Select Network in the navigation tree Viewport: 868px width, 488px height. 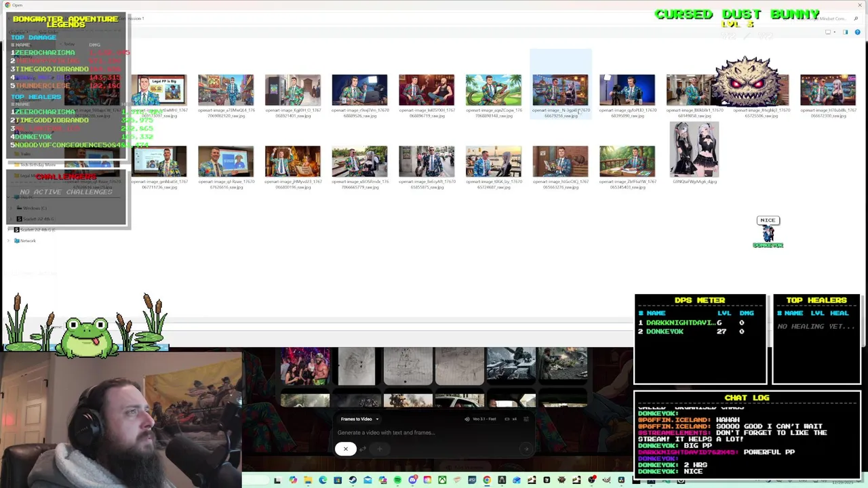pyautogui.click(x=28, y=241)
